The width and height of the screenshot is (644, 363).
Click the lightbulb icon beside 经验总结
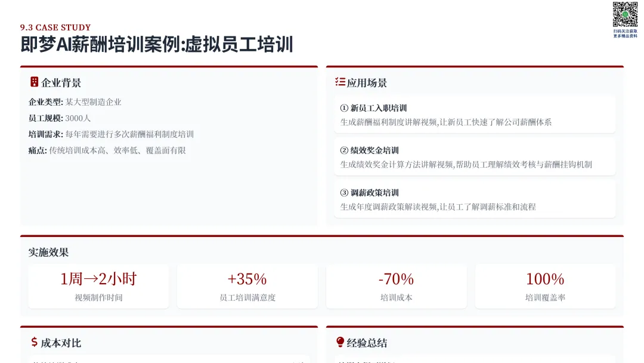tap(340, 342)
